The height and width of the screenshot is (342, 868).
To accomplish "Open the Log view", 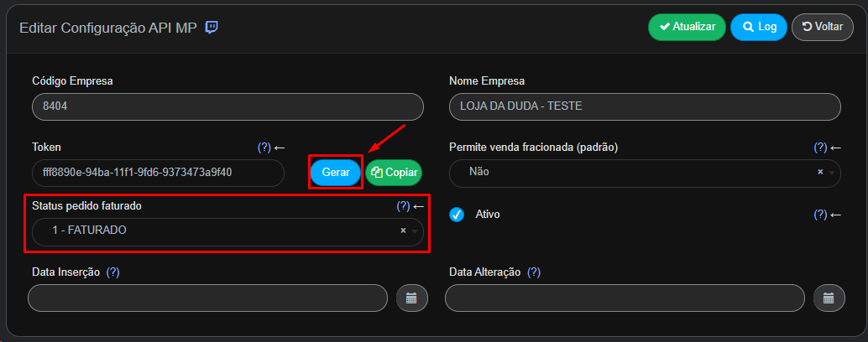I will click(x=759, y=27).
